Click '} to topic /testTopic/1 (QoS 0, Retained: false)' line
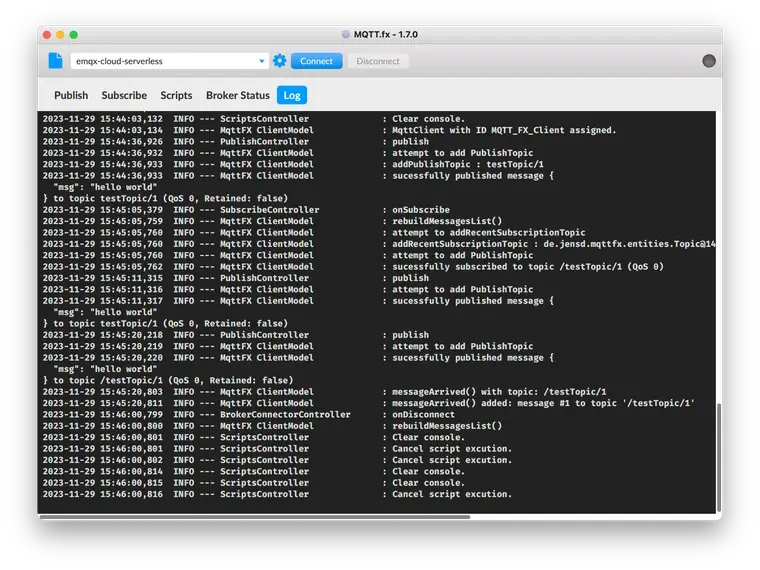 (168, 380)
